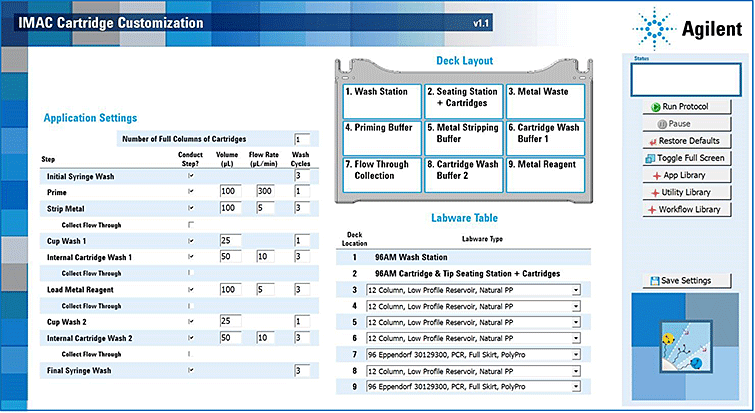
Task: Click the Restore Defaults red icon
Action: pos(652,141)
